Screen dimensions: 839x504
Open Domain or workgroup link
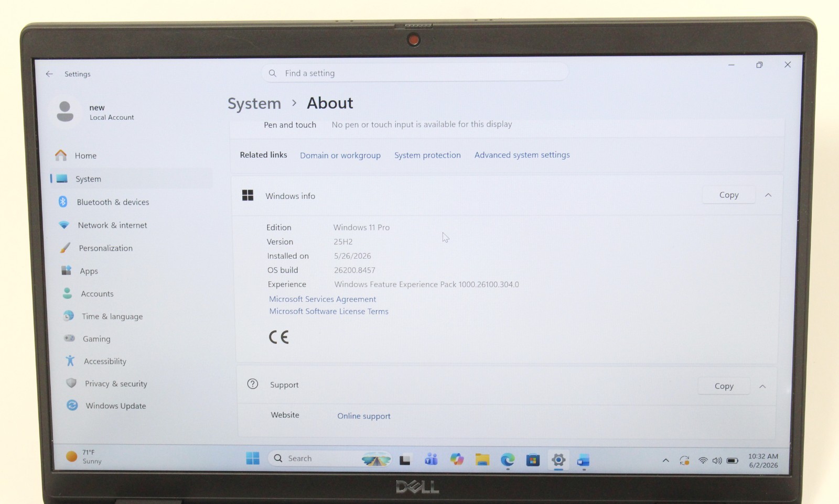[x=340, y=156]
